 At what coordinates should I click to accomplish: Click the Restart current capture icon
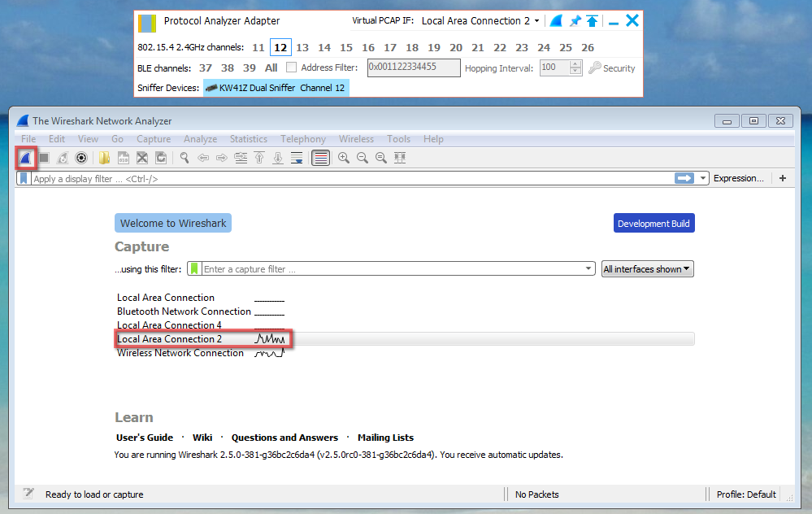tap(63, 158)
